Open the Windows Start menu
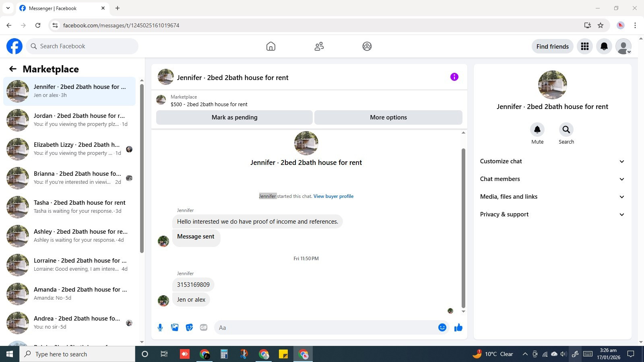 (x=10, y=354)
